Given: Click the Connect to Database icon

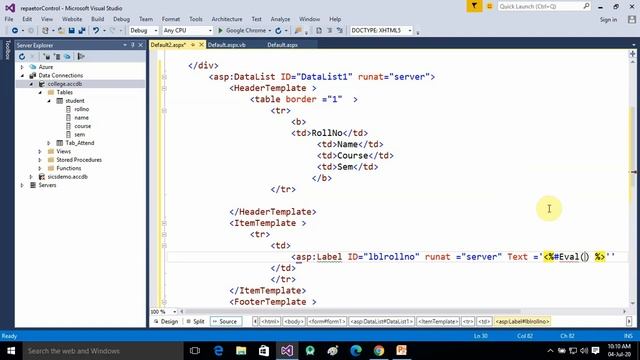Looking at the screenshot, I should [47, 56].
